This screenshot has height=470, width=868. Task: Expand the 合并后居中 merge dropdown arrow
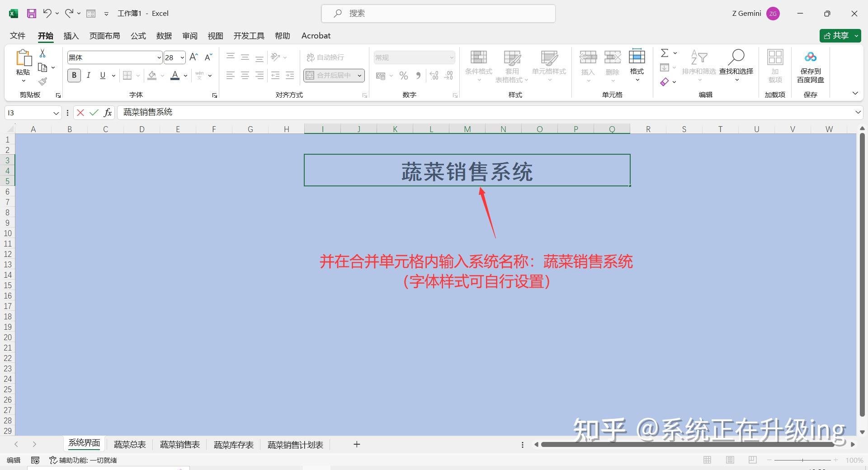click(x=359, y=75)
